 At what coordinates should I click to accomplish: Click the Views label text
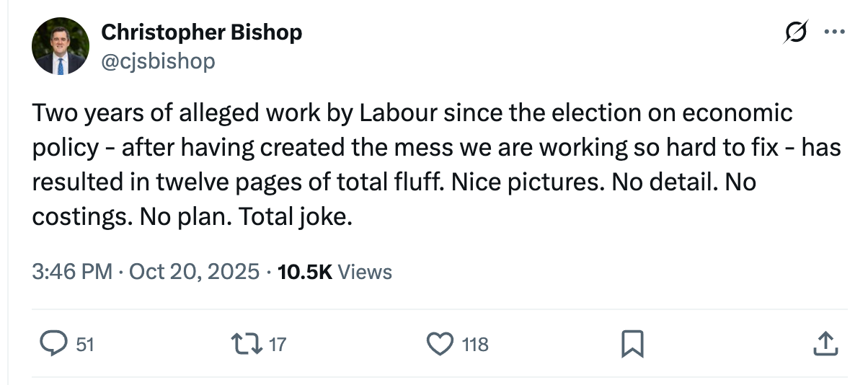[365, 272]
